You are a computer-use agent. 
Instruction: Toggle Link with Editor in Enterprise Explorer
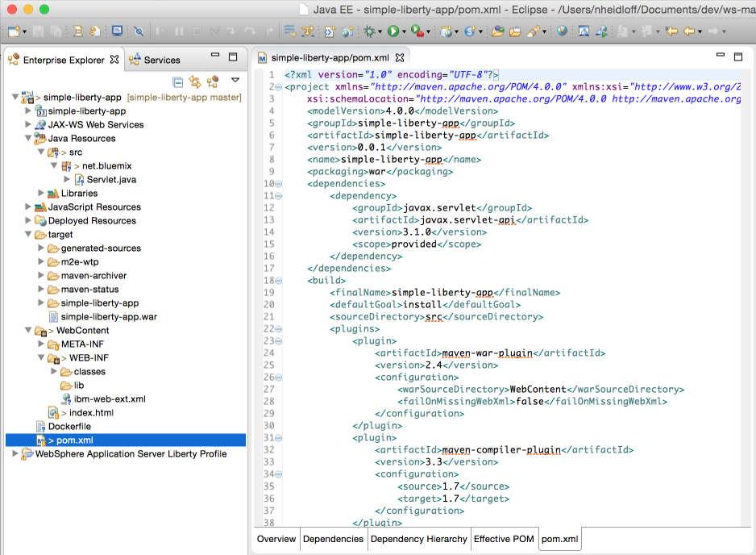[x=195, y=81]
